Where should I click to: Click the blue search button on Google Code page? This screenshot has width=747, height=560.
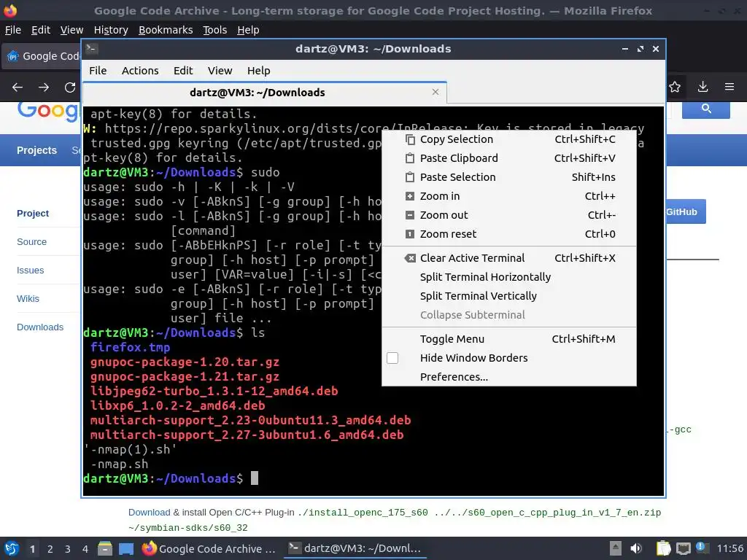click(706, 109)
